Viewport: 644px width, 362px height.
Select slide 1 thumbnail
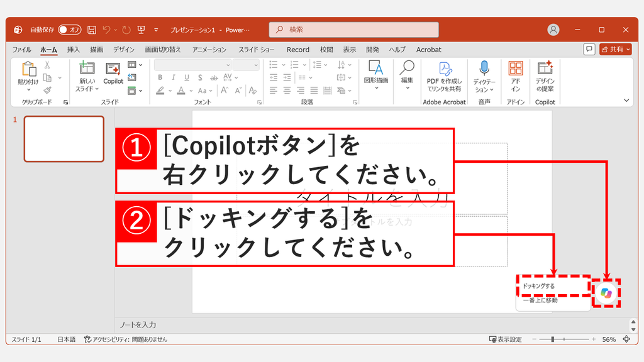[64, 139]
